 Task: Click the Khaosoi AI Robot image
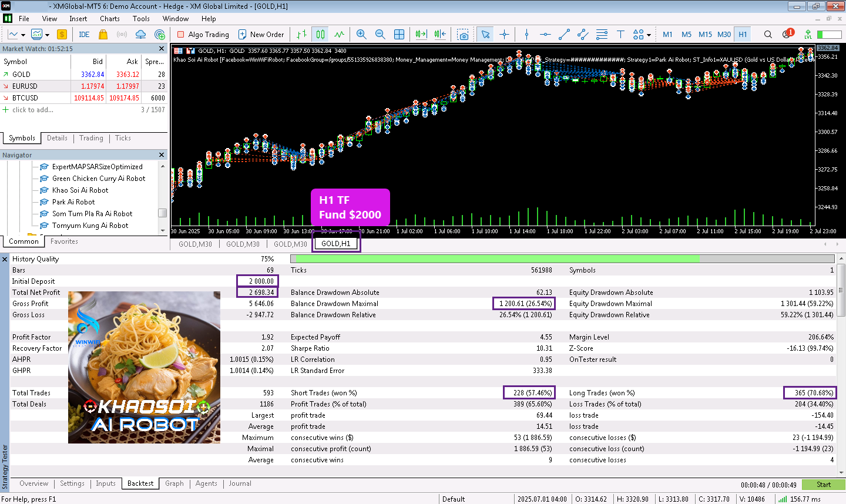tap(144, 367)
